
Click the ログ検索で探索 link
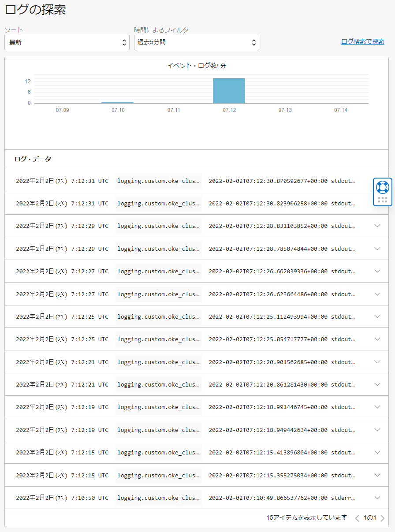coord(362,41)
